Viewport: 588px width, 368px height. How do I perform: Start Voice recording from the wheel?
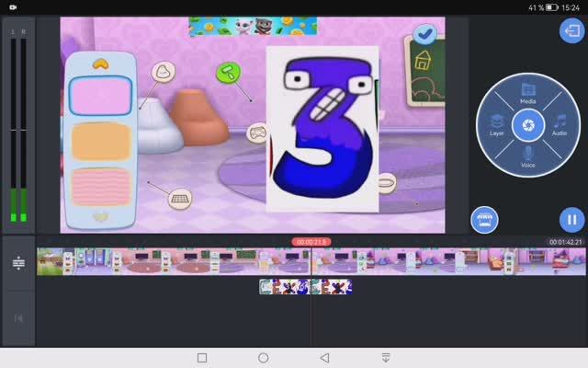click(x=527, y=157)
